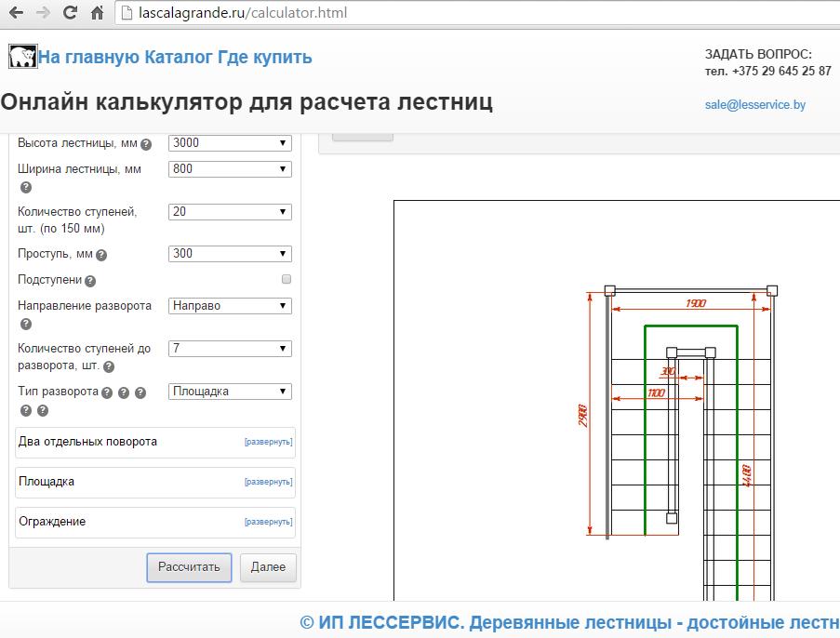Expand the Два отдельных поворота section

click(269, 442)
